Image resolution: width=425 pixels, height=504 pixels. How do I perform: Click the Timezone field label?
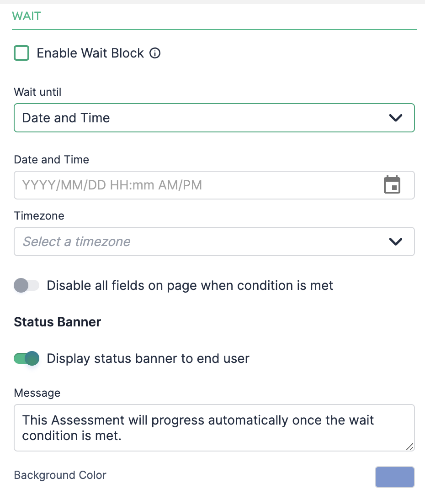click(39, 215)
